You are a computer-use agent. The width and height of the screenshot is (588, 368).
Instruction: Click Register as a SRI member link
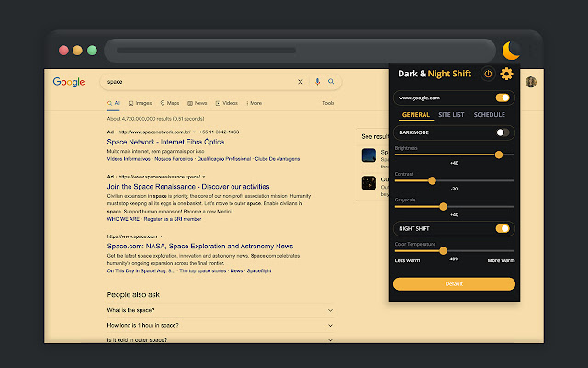point(173,219)
